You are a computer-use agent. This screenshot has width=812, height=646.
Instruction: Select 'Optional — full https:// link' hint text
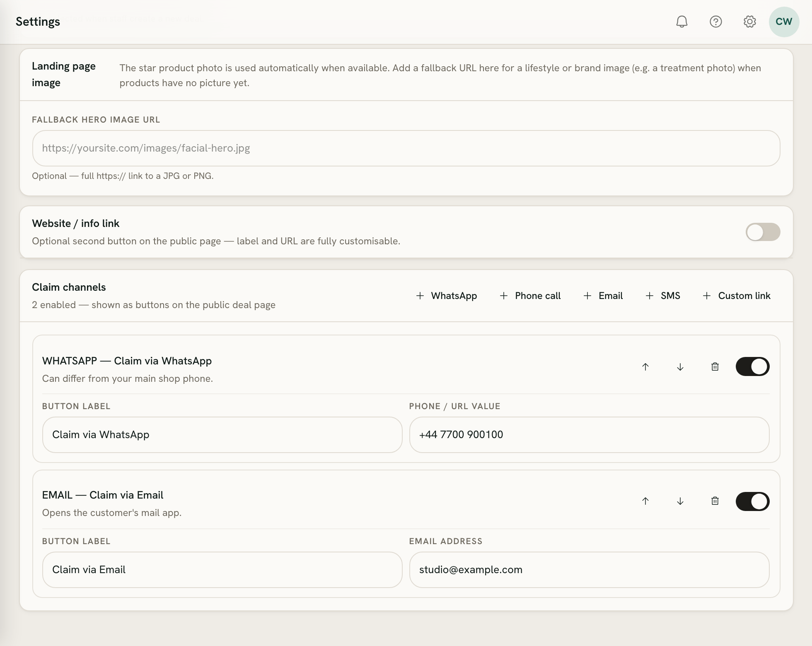coord(123,176)
